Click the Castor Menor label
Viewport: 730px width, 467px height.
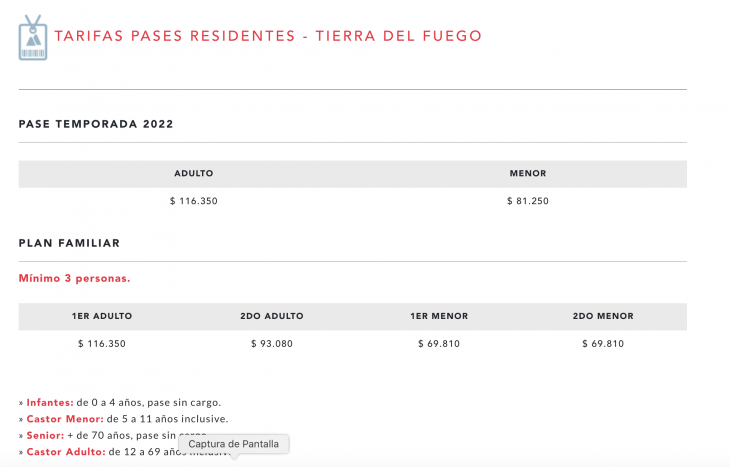(65, 419)
